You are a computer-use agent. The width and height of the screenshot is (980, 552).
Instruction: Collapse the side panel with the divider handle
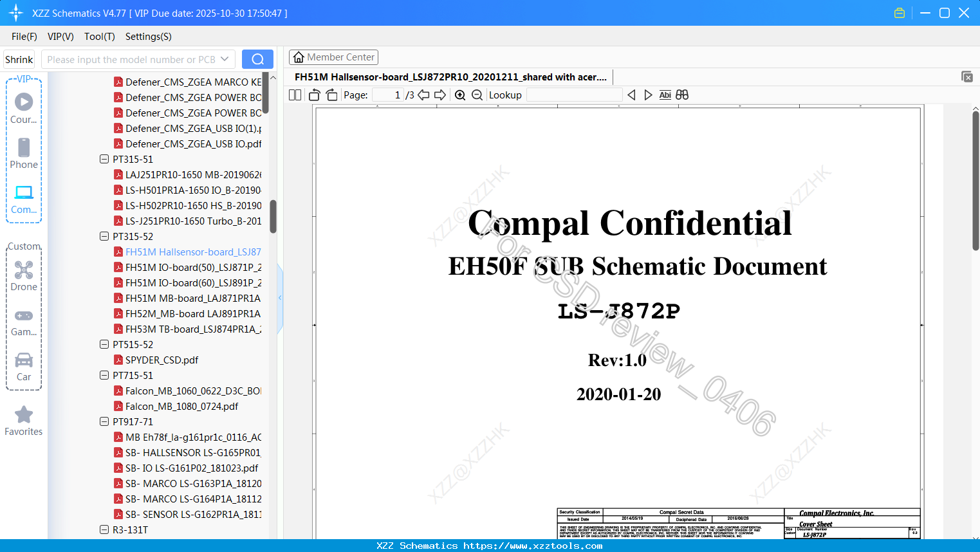(280, 298)
